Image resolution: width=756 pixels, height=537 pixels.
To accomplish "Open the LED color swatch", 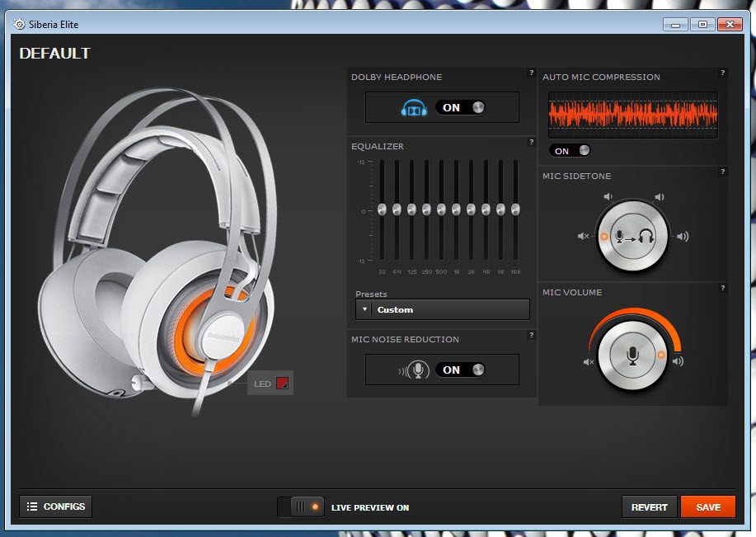I will point(282,384).
